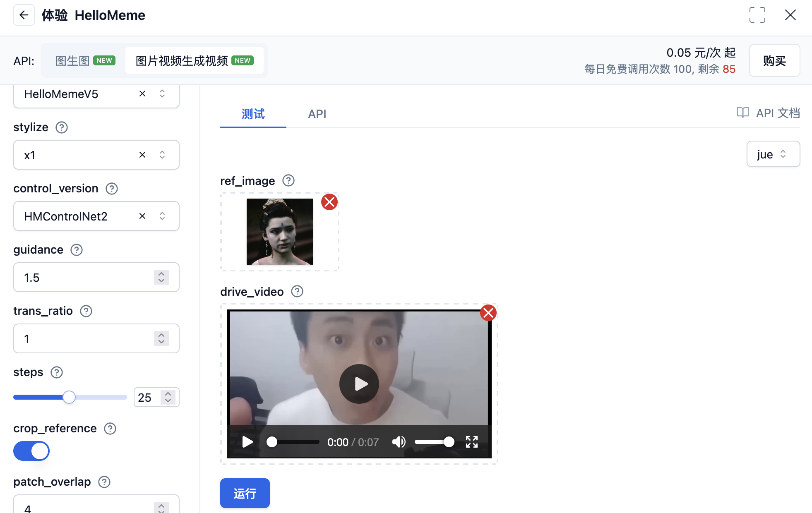Toggle fullscreen on the video player

pos(471,442)
